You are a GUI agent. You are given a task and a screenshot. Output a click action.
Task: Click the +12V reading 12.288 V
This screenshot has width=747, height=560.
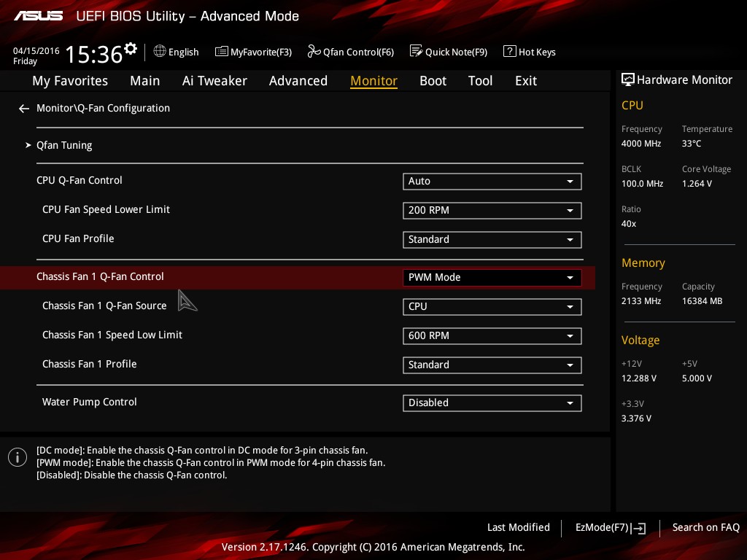pos(639,378)
